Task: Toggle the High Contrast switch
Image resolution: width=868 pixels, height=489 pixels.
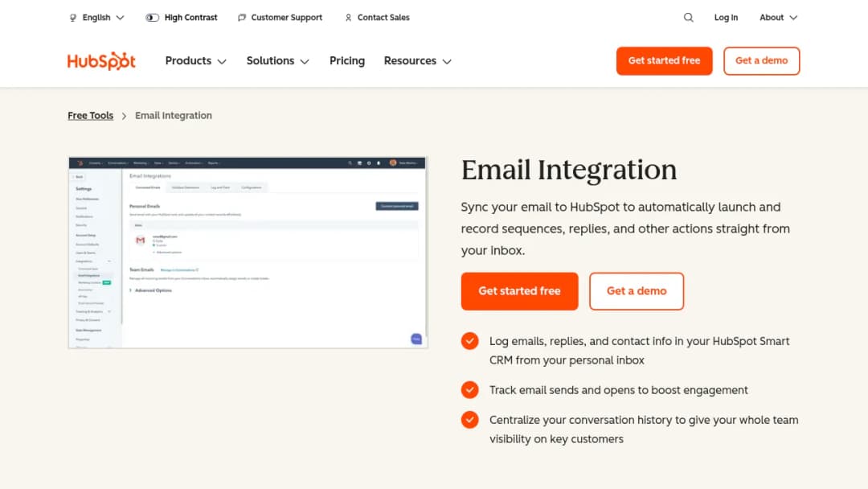Action: coord(152,18)
